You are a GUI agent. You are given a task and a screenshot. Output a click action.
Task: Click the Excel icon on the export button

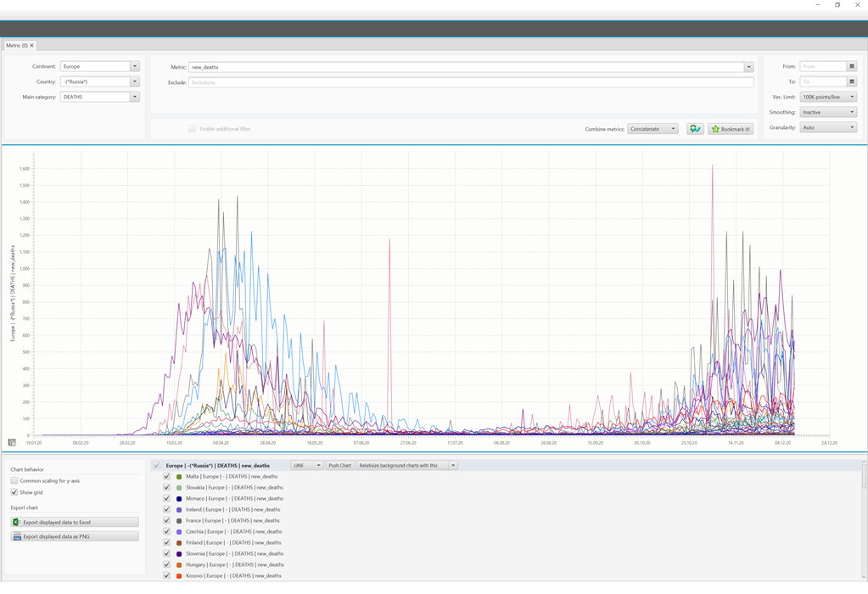(16, 524)
